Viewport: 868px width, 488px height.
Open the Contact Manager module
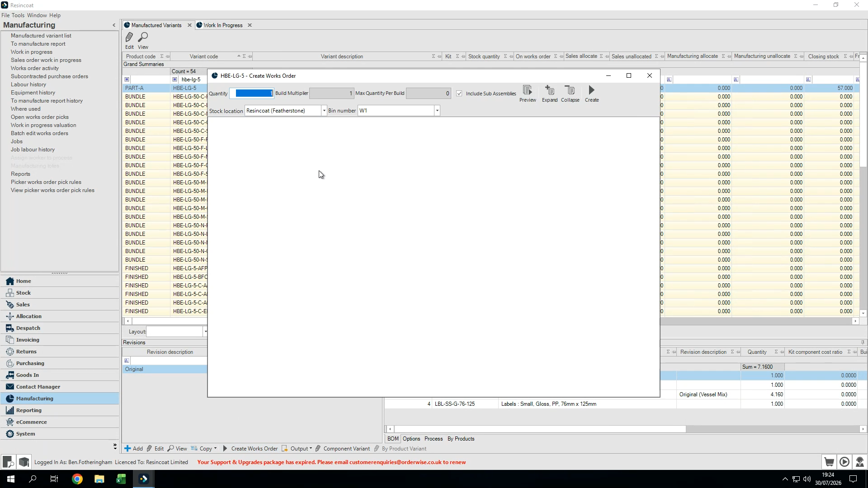click(60, 387)
